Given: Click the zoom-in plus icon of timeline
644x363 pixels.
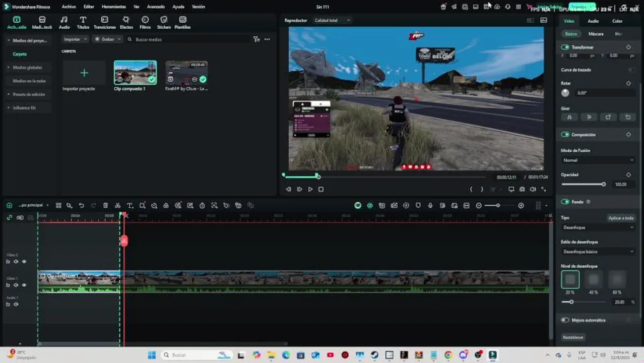Looking at the screenshot, I should [521, 205].
